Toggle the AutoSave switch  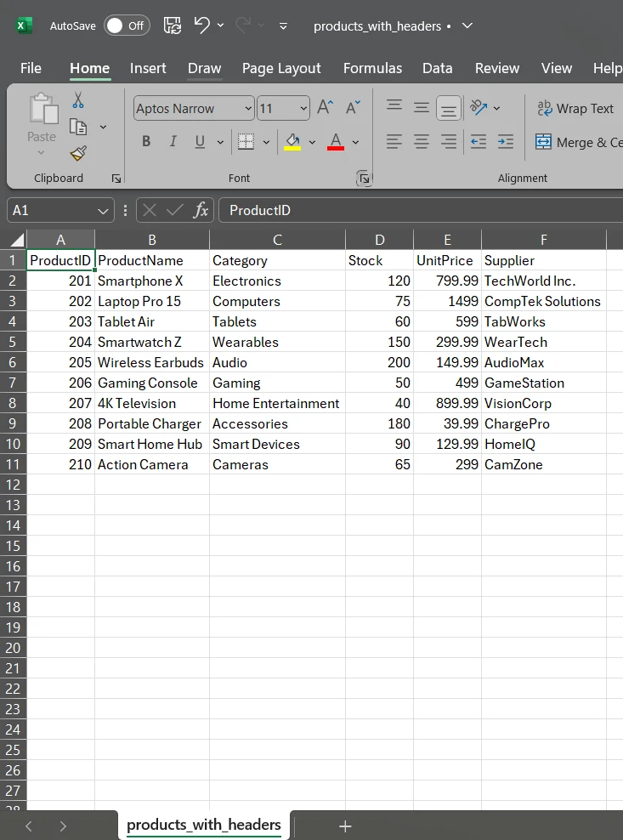pyautogui.click(x=126, y=26)
